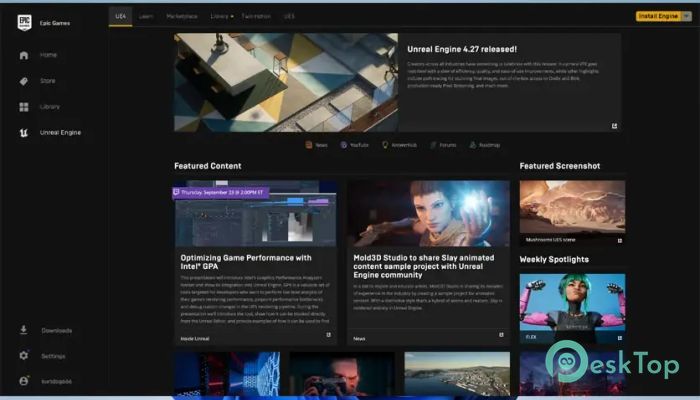Screen dimensions: 700x400
Task: Open the FLEX spotlight thumbnail
Action: tap(572, 302)
